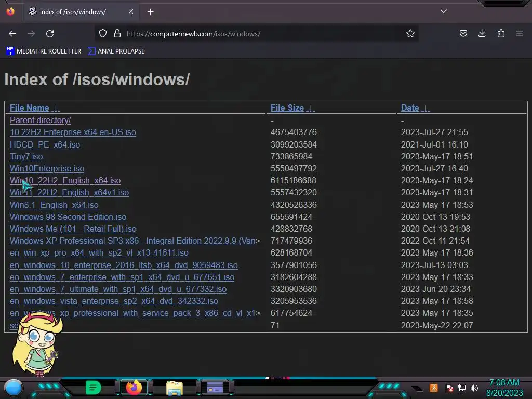The height and width of the screenshot is (399, 532).
Task: Open tracking protection shield icon
Action: click(x=103, y=34)
